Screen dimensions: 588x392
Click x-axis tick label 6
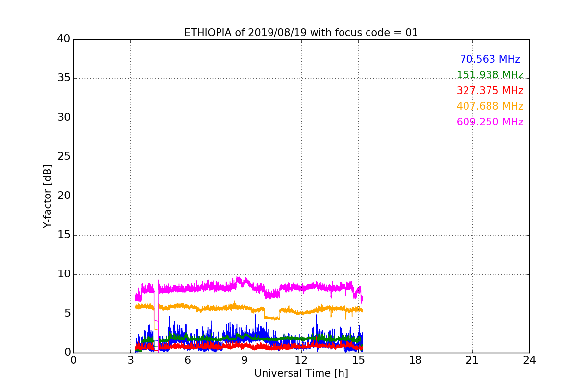(187, 360)
